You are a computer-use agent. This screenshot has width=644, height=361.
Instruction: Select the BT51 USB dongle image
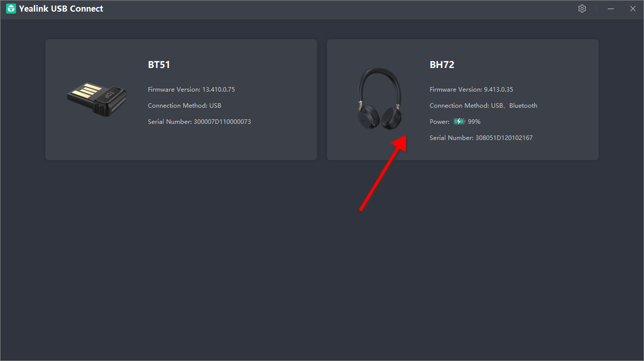(x=97, y=99)
